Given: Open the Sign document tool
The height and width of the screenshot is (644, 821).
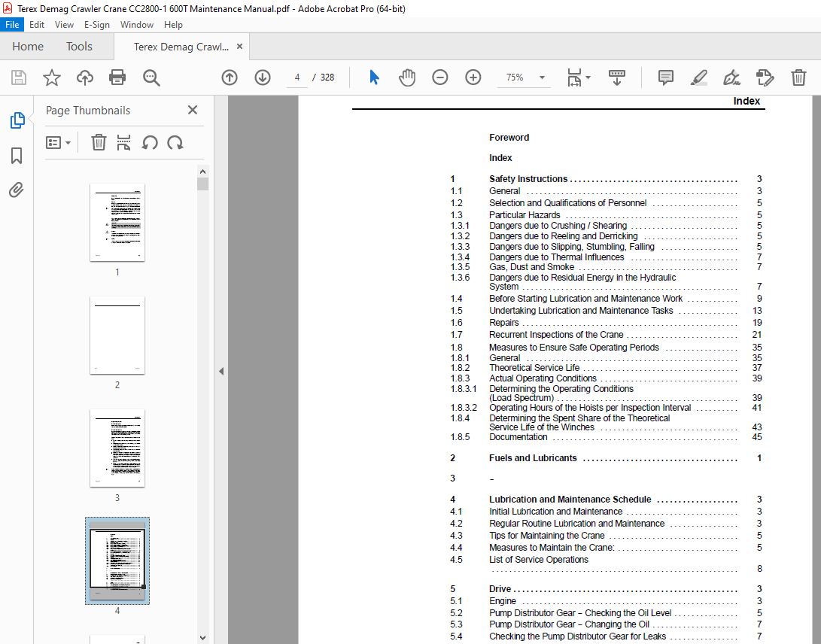Looking at the screenshot, I should (731, 77).
